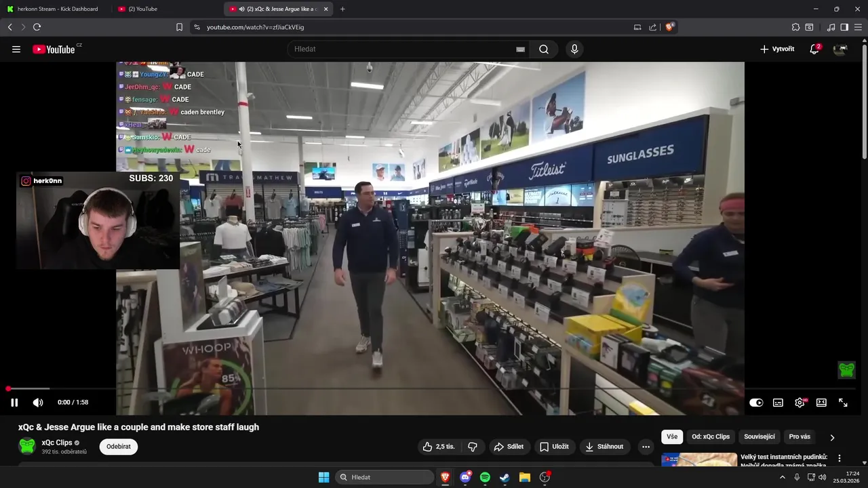Open Brave main menu
Viewport: 868px width, 488px height.
click(x=858, y=27)
